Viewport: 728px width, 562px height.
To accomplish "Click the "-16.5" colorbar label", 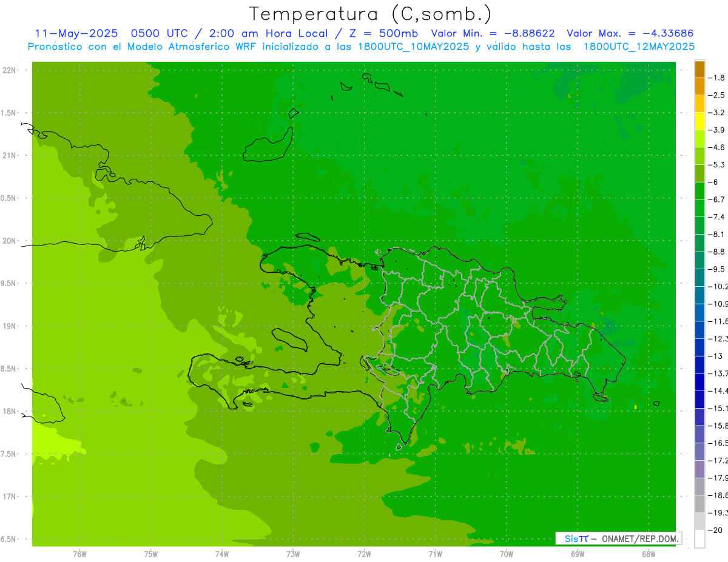I will [719, 443].
